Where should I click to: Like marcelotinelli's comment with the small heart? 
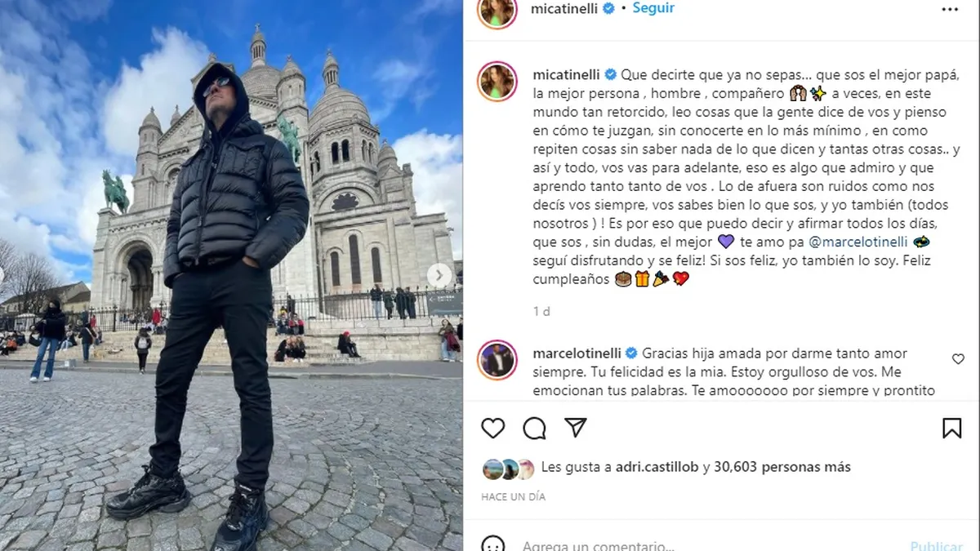[x=958, y=359]
